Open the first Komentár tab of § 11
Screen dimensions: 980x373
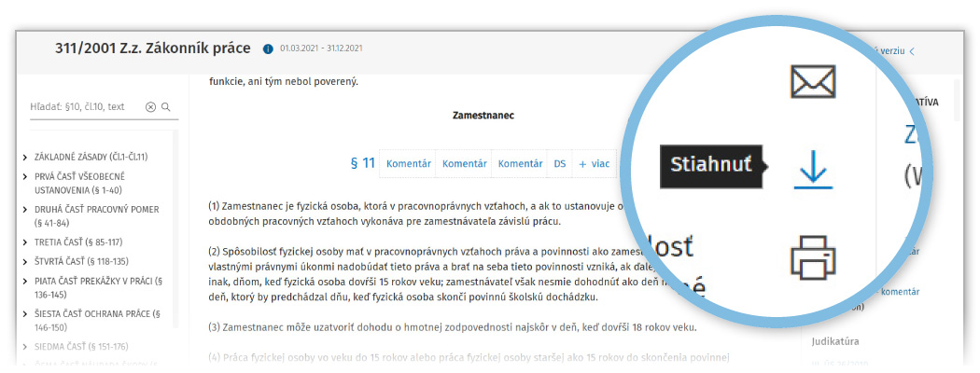pos(408,164)
